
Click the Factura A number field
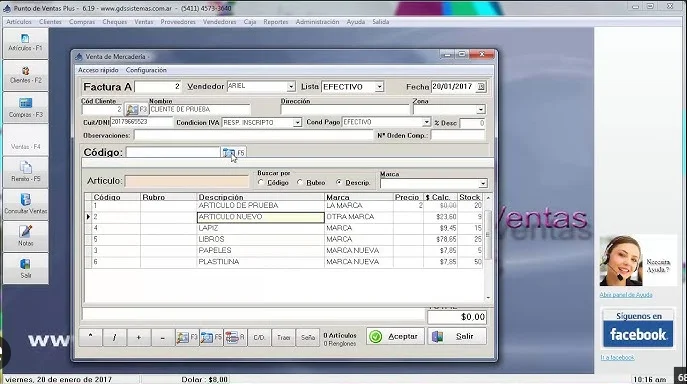[x=158, y=87]
